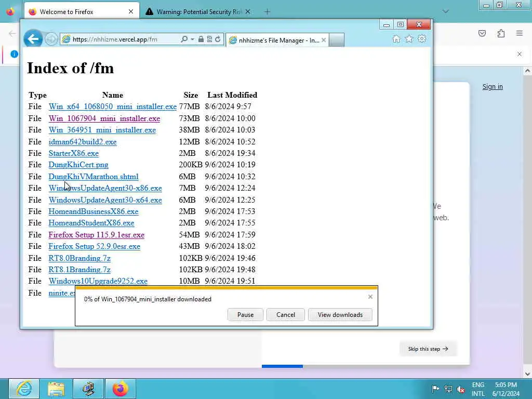Click View downloads button

[x=340, y=315]
